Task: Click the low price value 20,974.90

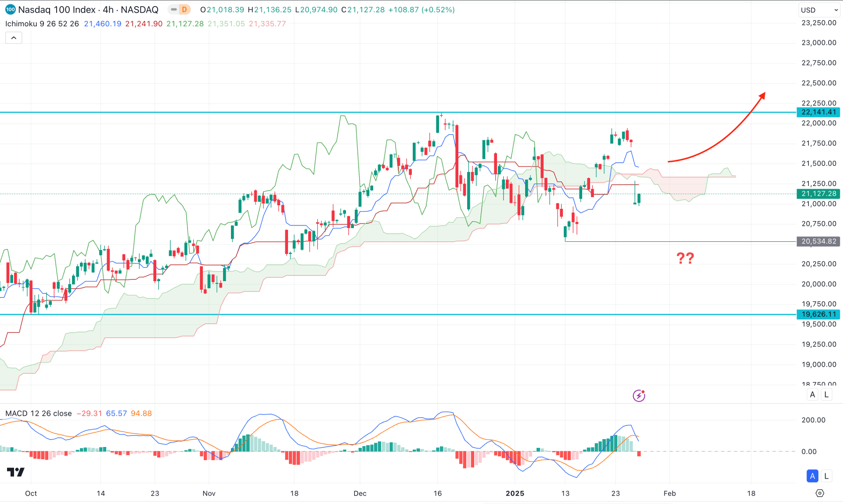Action: (319, 10)
